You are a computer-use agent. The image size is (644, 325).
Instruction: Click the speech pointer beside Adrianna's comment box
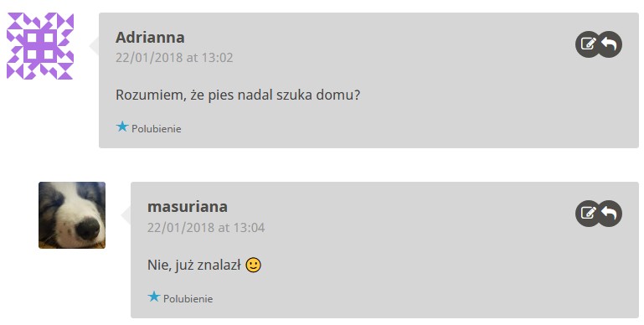pos(94,45)
